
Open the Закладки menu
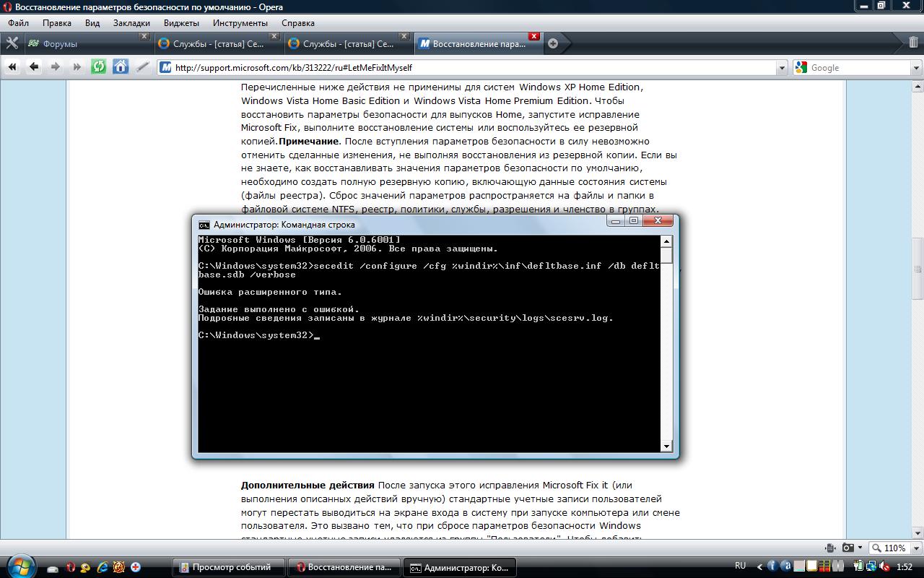(131, 23)
